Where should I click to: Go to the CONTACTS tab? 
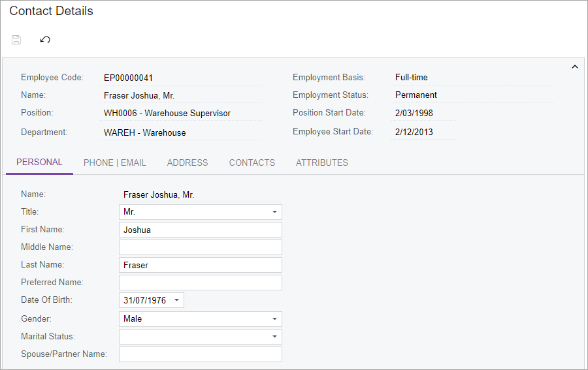pyautogui.click(x=252, y=163)
